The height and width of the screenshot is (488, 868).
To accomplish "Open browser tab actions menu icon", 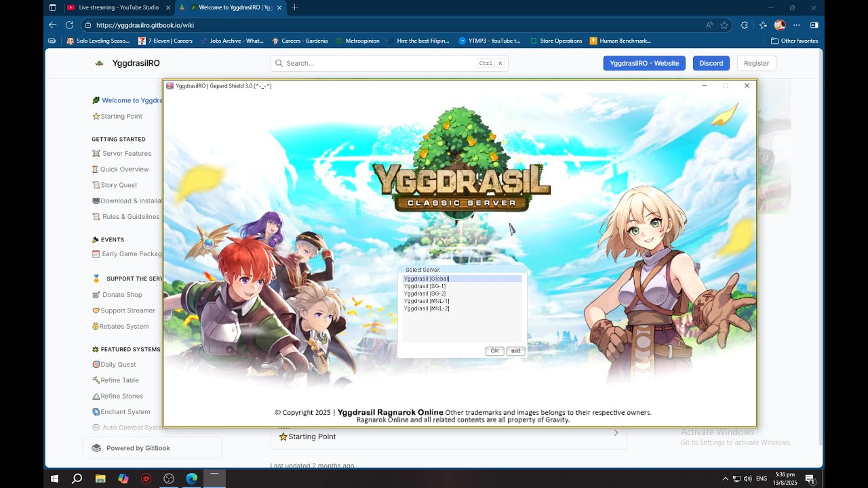I will pos(53,7).
